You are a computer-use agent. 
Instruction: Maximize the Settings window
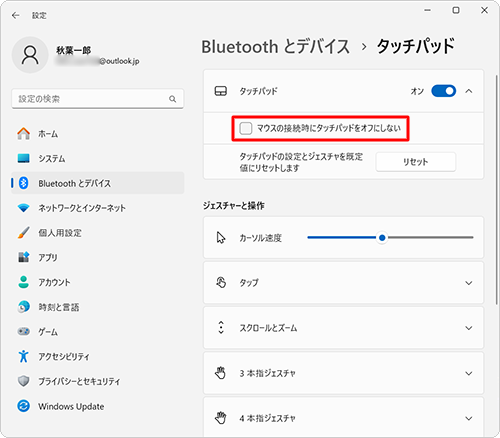click(456, 10)
